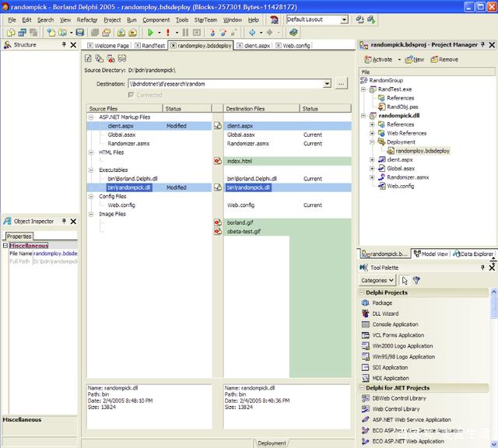Open the StarTeam menu
The height and width of the screenshot is (448, 498).
point(205,19)
